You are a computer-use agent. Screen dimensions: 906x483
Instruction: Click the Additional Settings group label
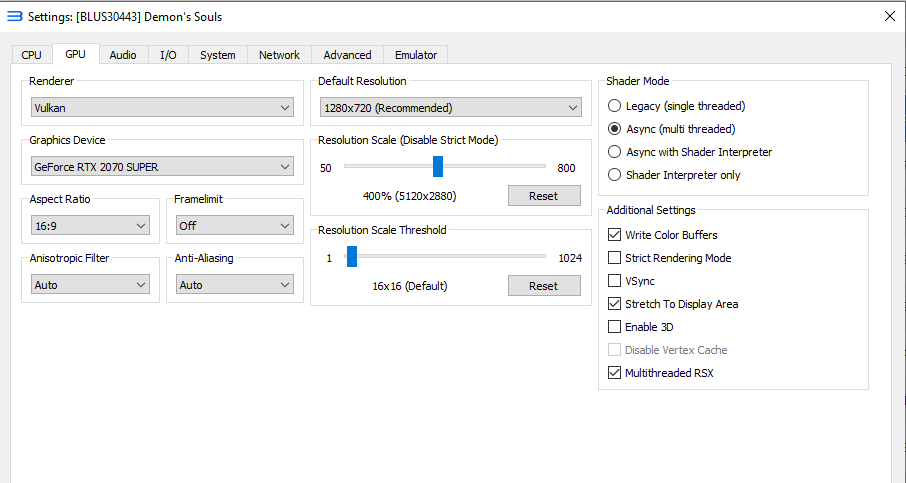coord(651,210)
